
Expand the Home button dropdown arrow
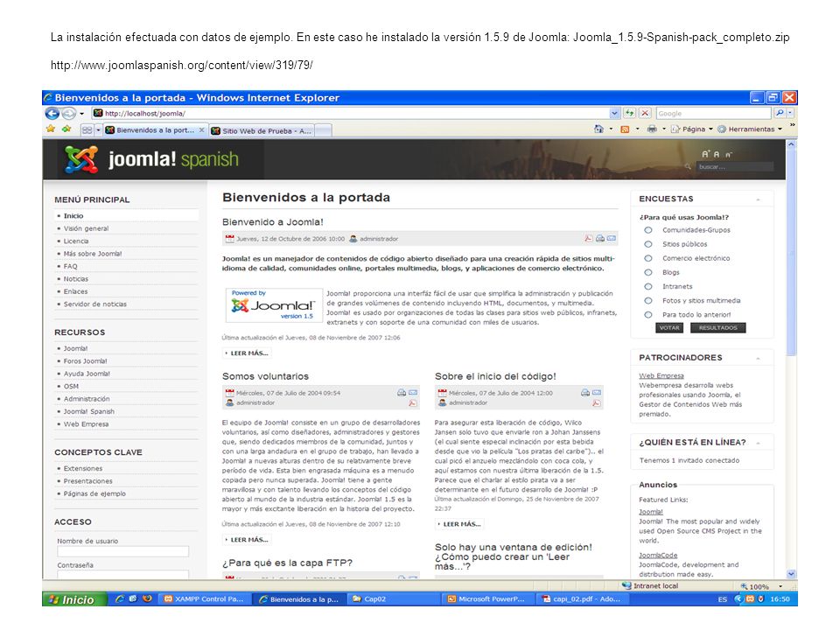611,129
